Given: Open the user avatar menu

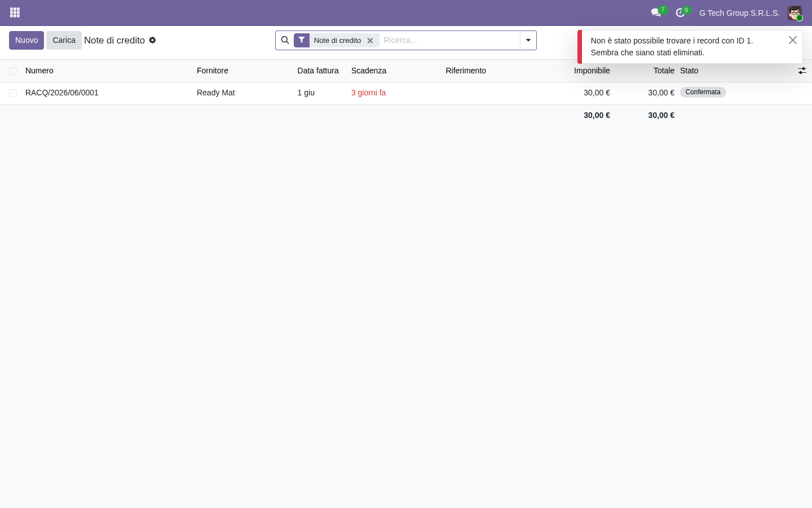Looking at the screenshot, I should (795, 13).
